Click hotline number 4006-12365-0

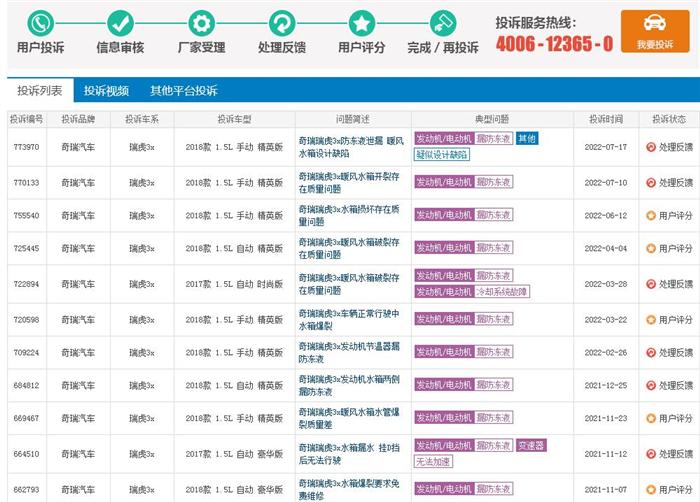coord(554,44)
